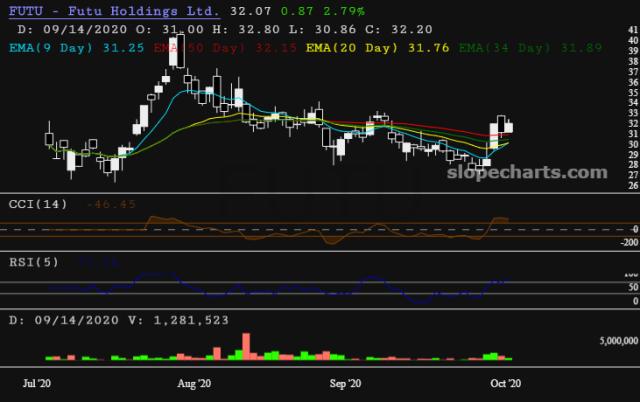Select the open value O: 31.00
This screenshot has height=402, width=640.
tap(170, 29)
